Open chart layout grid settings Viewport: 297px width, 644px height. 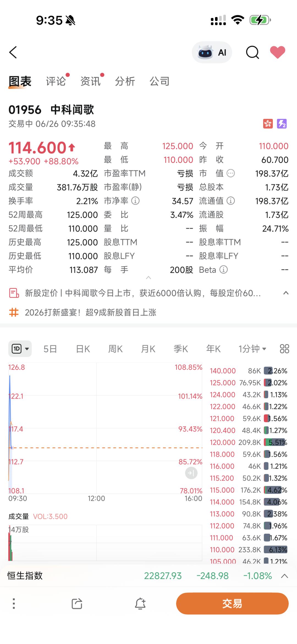(x=284, y=349)
